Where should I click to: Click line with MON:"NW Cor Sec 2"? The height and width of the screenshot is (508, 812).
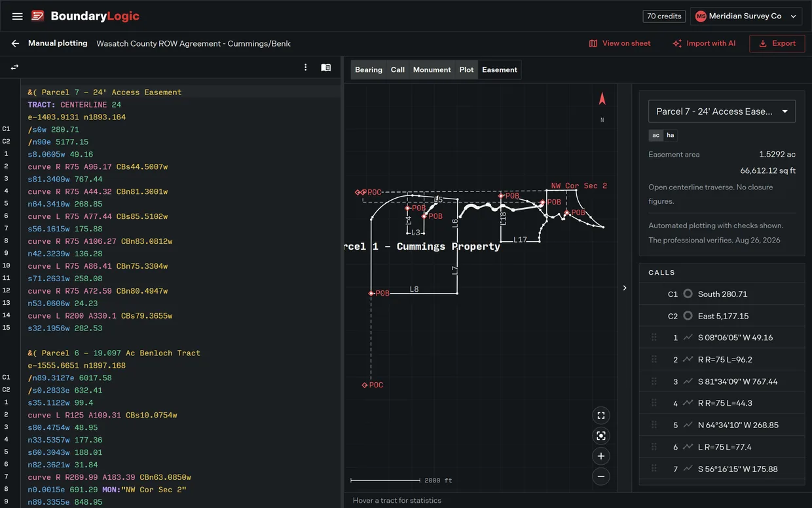[107, 490]
